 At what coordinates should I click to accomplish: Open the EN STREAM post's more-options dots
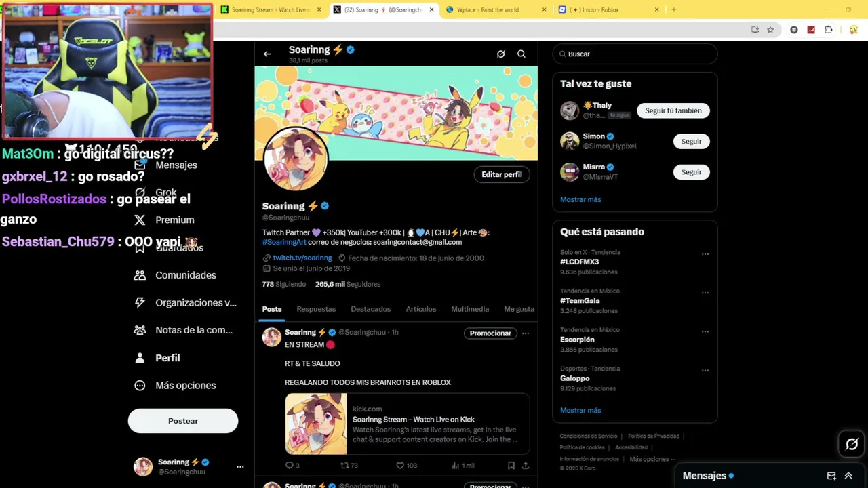[526, 333]
